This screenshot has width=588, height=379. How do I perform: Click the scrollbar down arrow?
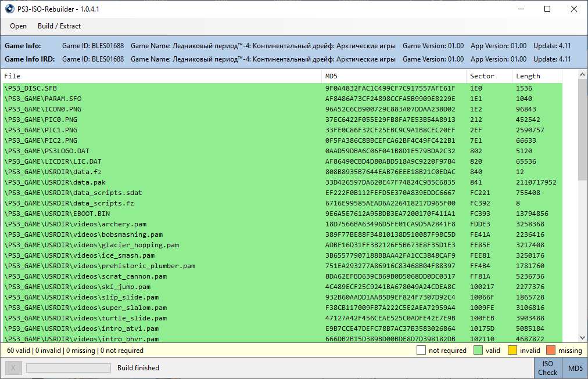coord(583,337)
